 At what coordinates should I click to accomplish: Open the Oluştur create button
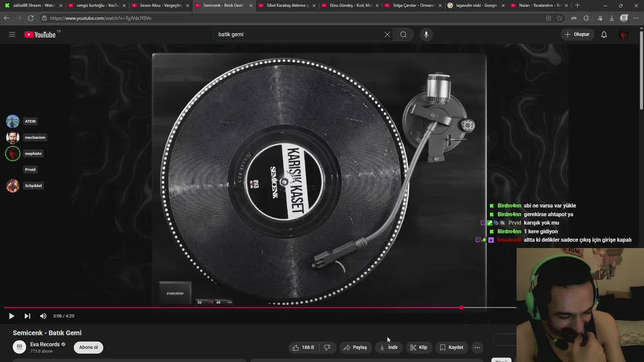577,35
